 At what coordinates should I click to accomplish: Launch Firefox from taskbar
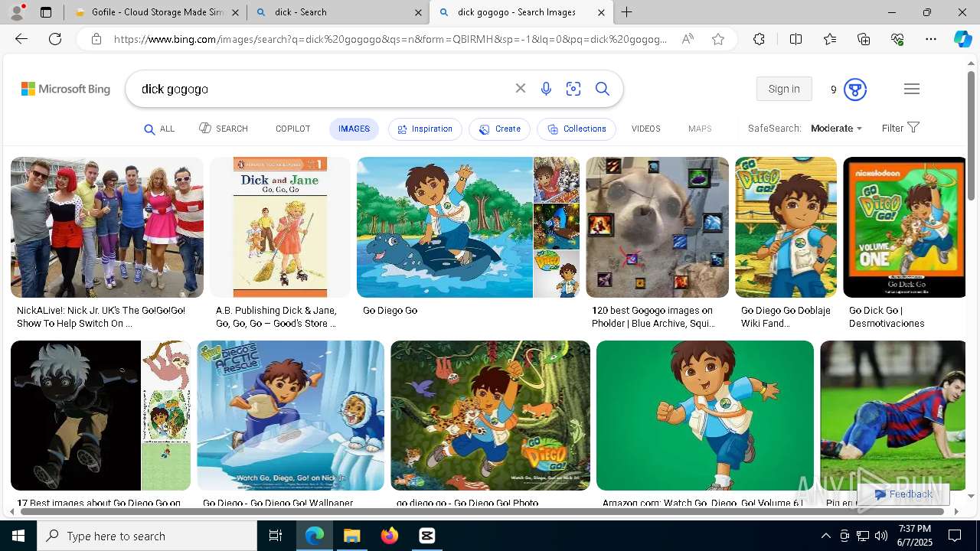point(390,536)
